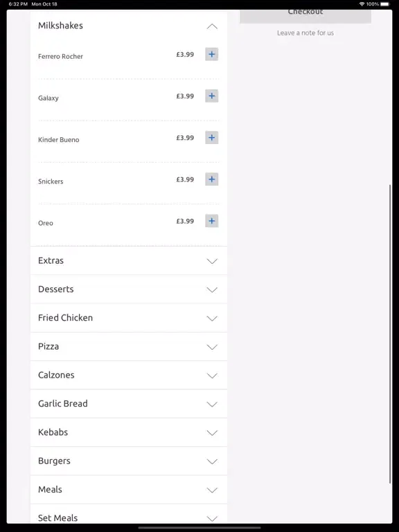The image size is (399, 532).
Task: Add Galaxy milkshake with plus icon
Action: point(212,96)
